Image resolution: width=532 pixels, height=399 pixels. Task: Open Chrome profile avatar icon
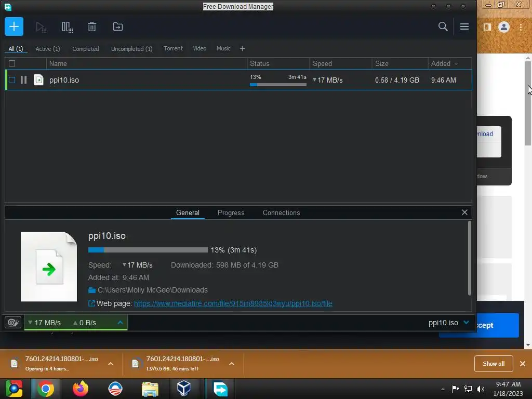(504, 27)
